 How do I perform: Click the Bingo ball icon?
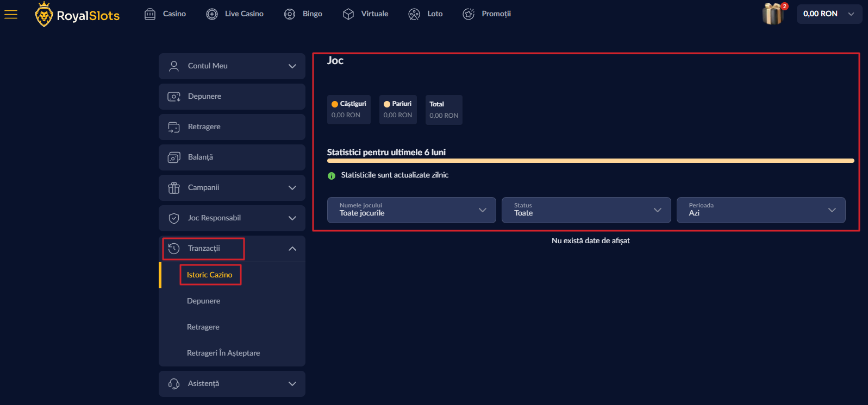[x=290, y=14]
